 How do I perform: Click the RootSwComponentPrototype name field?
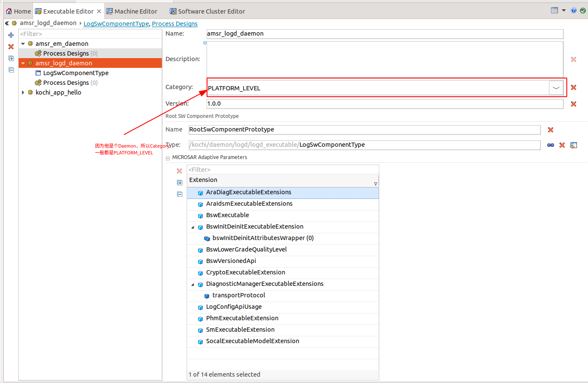pyautogui.click(x=364, y=130)
